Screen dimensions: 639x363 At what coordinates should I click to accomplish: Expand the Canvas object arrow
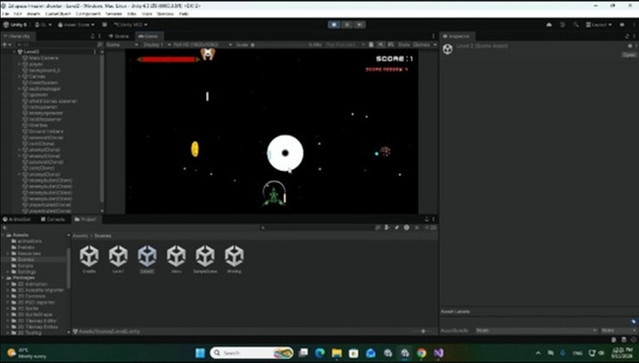pos(19,76)
